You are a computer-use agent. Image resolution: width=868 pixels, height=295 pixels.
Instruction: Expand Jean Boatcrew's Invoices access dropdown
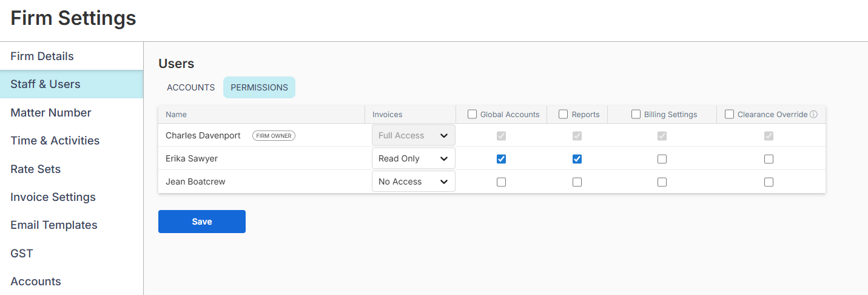click(413, 181)
